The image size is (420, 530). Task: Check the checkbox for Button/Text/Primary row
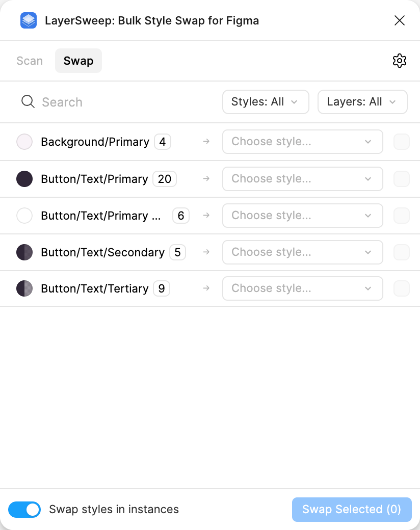(x=401, y=179)
